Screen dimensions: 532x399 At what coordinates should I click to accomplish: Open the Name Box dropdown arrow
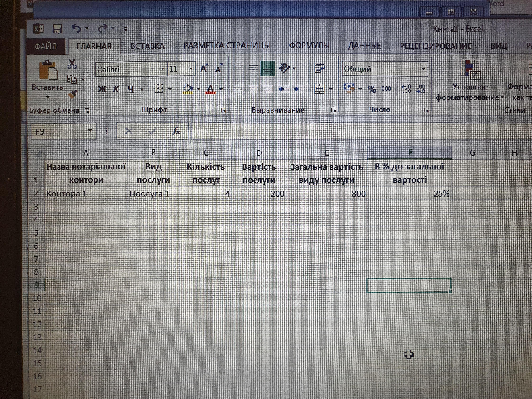[90, 131]
